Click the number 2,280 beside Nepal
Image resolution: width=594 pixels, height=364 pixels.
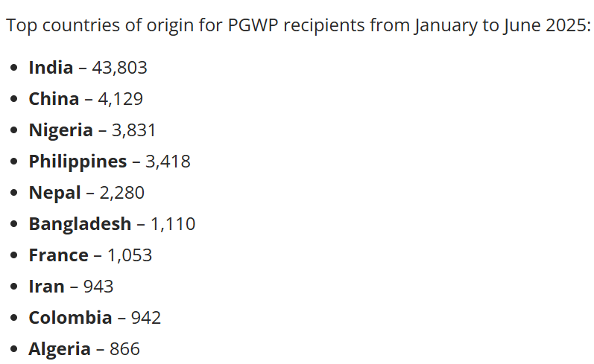point(122,193)
